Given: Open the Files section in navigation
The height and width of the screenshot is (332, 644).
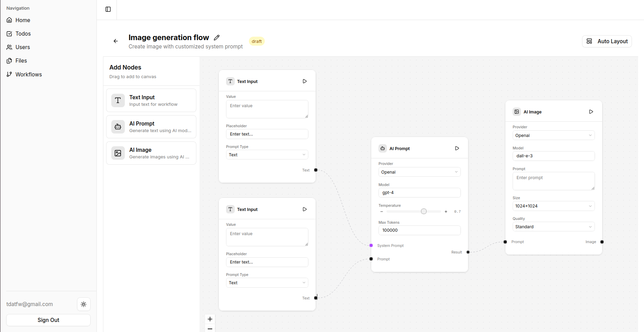Looking at the screenshot, I should [x=21, y=61].
